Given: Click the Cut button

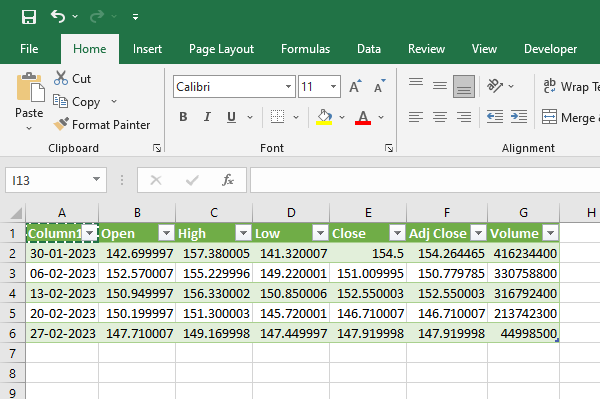Looking at the screenshot, I should pyautogui.click(x=72, y=78).
